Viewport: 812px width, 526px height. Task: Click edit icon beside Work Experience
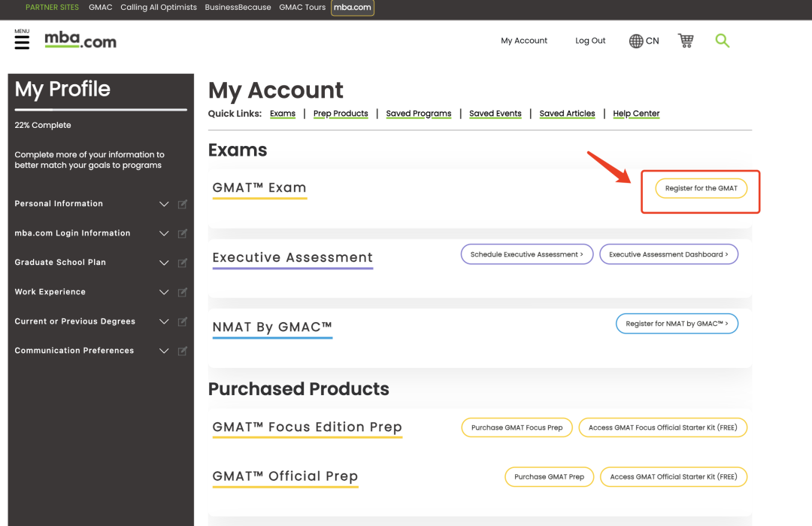tap(183, 292)
